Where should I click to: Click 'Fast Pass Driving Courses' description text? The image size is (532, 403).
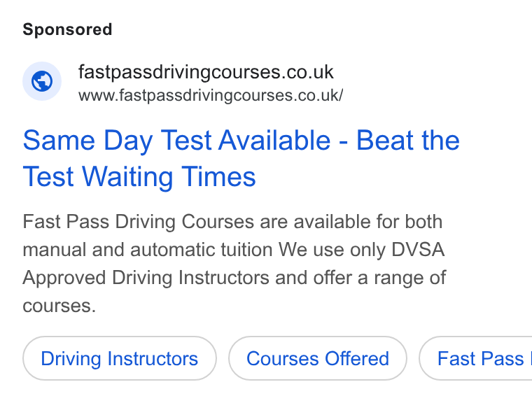click(138, 222)
